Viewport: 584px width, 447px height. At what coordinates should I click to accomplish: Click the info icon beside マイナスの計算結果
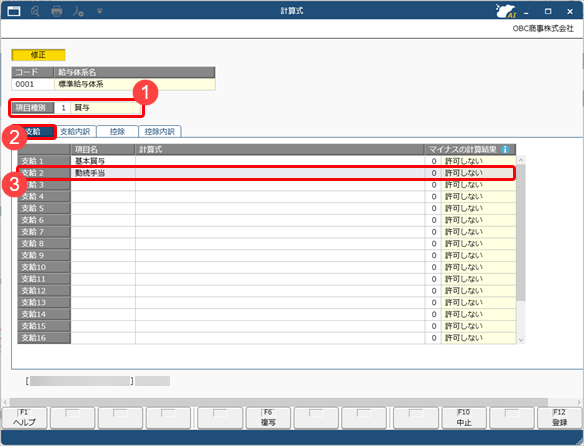click(x=505, y=149)
